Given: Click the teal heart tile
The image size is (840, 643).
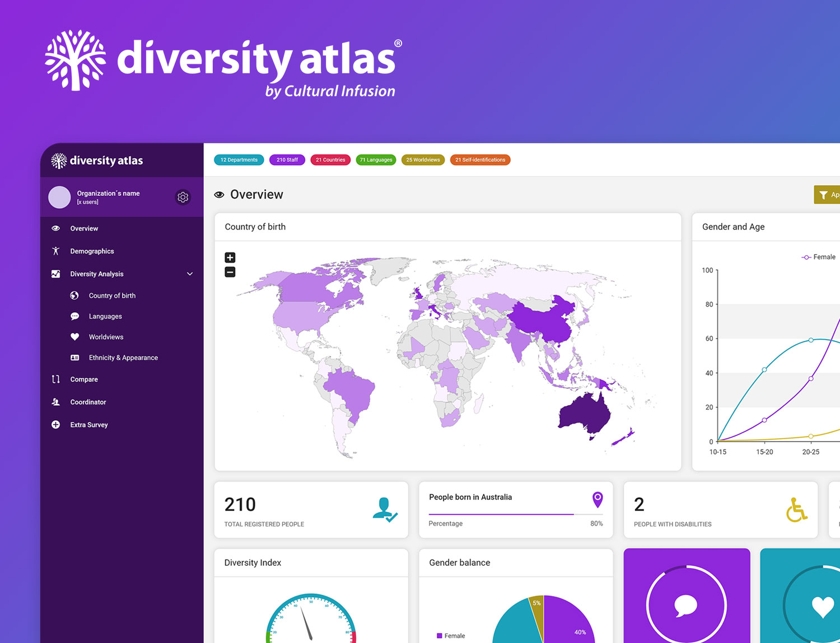Looking at the screenshot, I should pos(800,595).
